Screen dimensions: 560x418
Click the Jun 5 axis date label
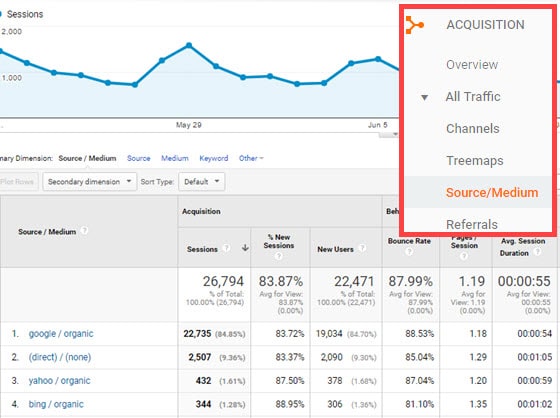click(378, 125)
